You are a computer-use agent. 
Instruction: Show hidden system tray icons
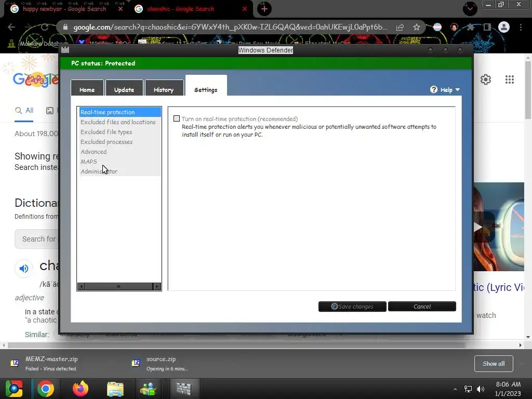[455, 389]
